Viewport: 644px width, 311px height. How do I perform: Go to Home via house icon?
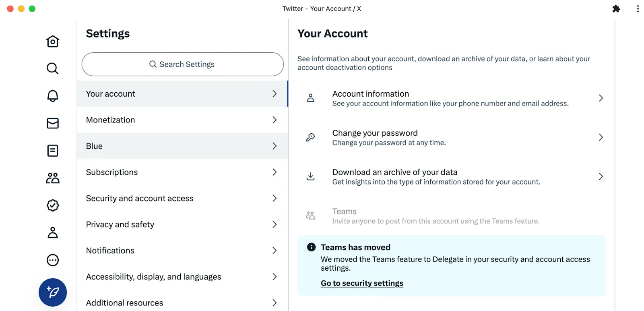(53, 41)
